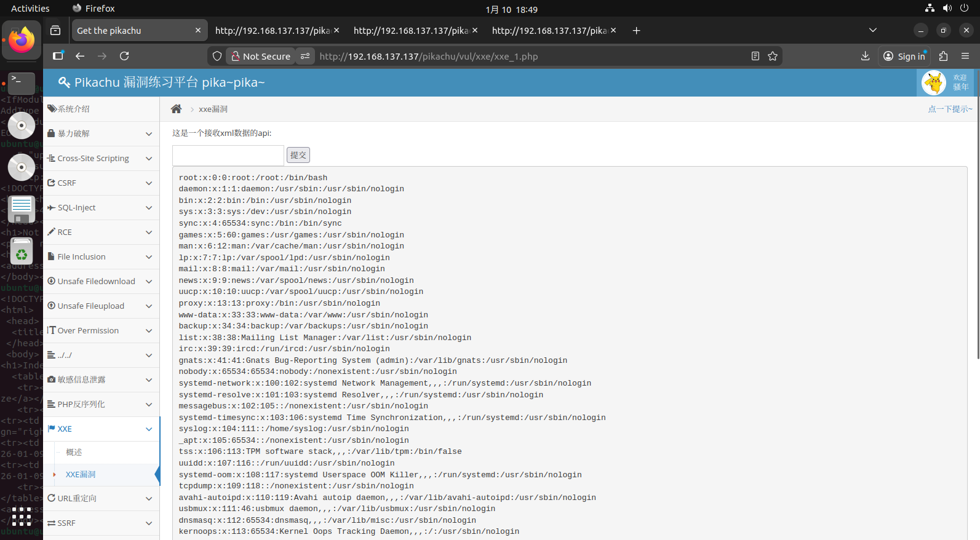Expand the 敏感信息泄露 menu
Viewport: 980px width, 540px height.
[102, 379]
